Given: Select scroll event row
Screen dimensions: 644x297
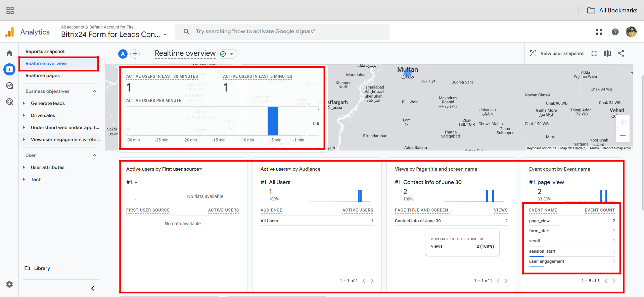Looking at the screenshot, I should pos(572,241).
